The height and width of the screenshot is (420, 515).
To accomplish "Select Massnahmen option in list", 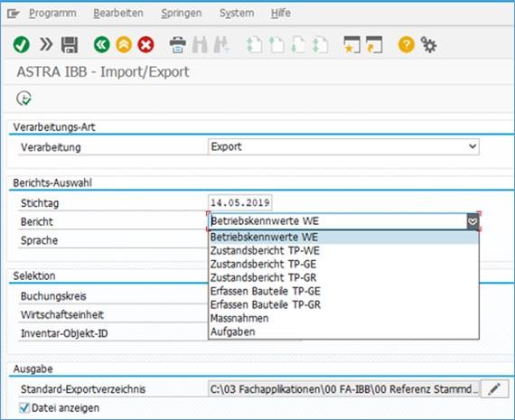I will pyautogui.click(x=343, y=318).
